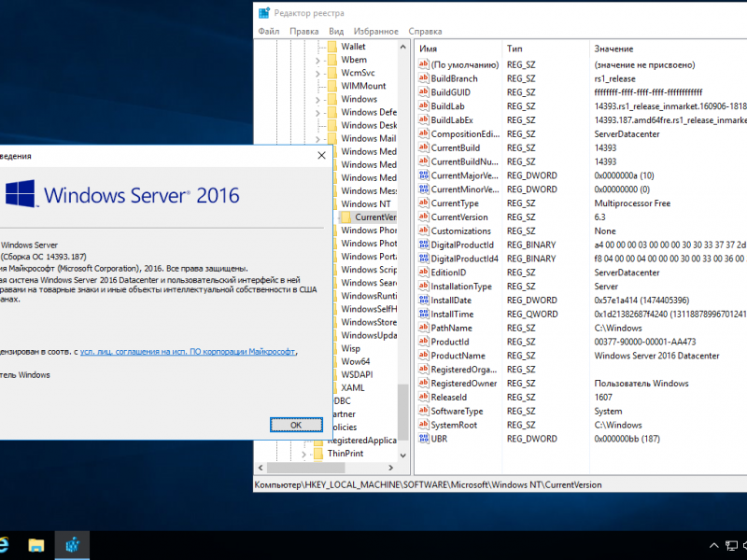Select the WindowsStore key

[x=369, y=322]
